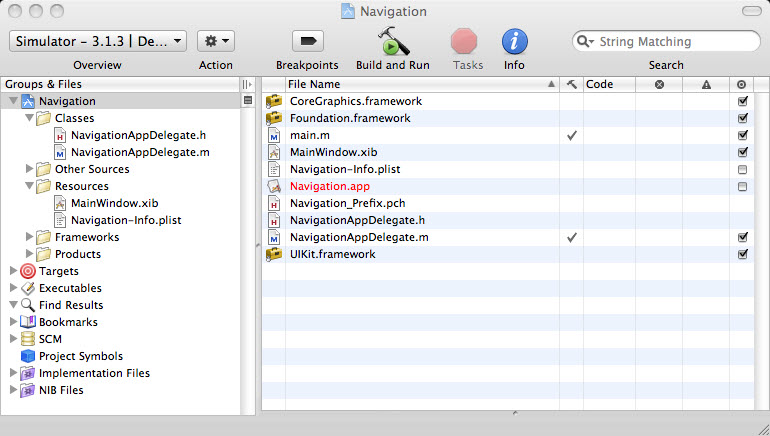Expand the SCM group triangle
770x436 pixels.
13,338
